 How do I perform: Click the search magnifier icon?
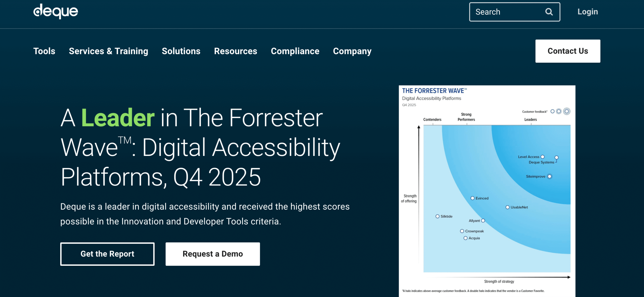pyautogui.click(x=549, y=12)
